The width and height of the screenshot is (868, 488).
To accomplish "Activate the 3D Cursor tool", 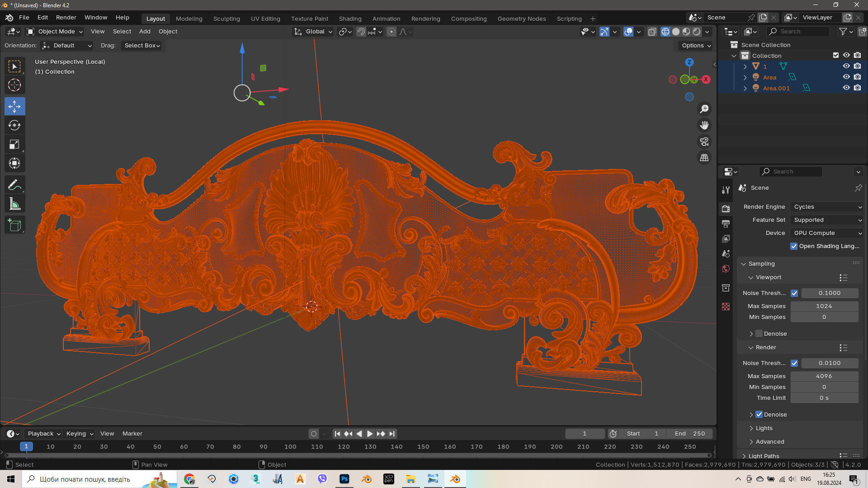I will 14,85.
